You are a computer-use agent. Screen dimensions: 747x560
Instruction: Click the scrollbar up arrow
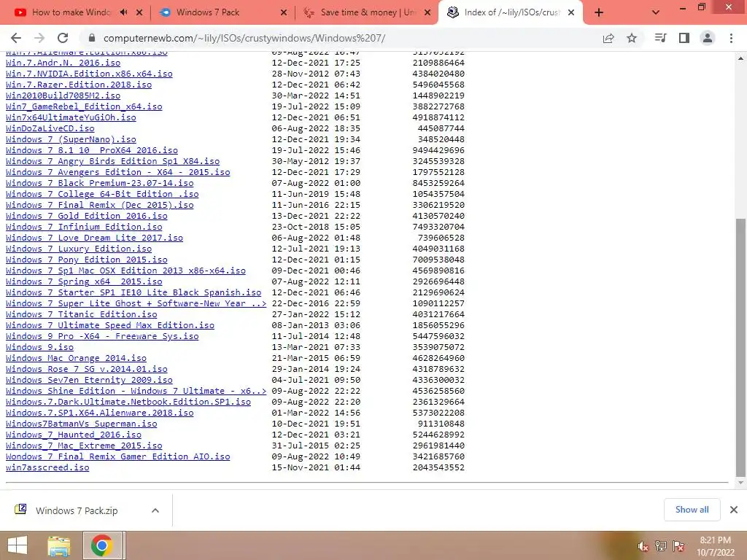point(740,59)
